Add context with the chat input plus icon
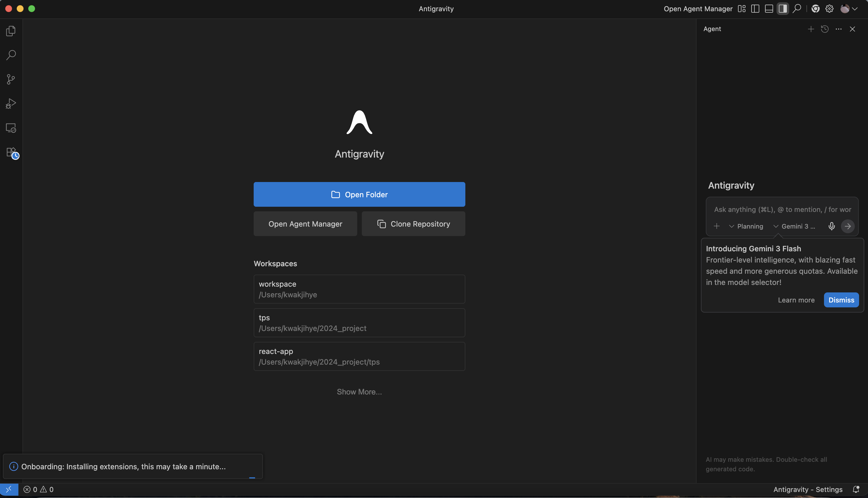 pyautogui.click(x=717, y=226)
